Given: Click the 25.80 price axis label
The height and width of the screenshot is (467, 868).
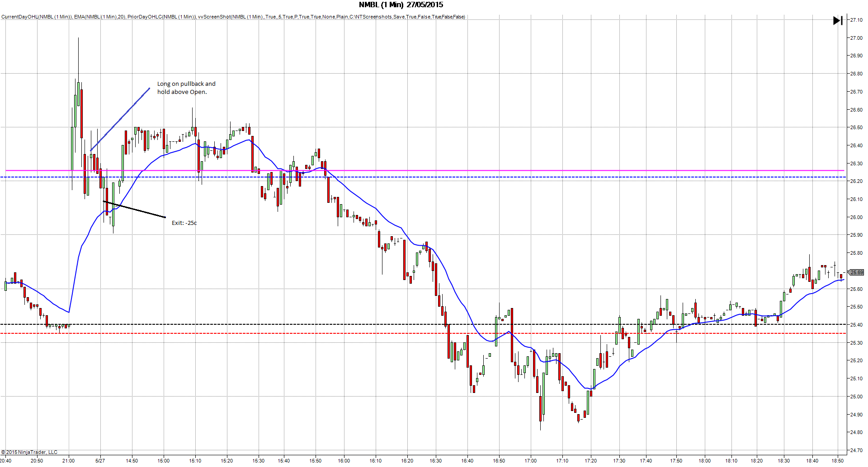Looking at the screenshot, I should click(x=856, y=253).
